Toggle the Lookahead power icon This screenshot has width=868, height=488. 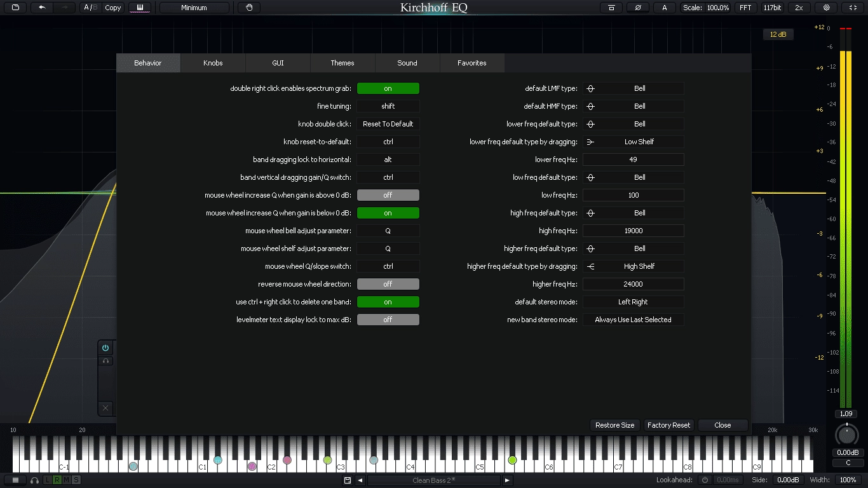coord(705,480)
